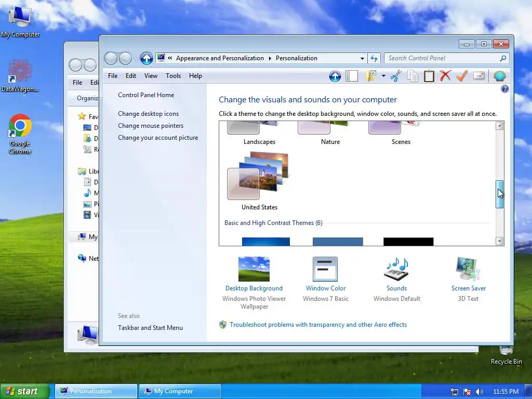Open the Help menu

click(x=195, y=76)
